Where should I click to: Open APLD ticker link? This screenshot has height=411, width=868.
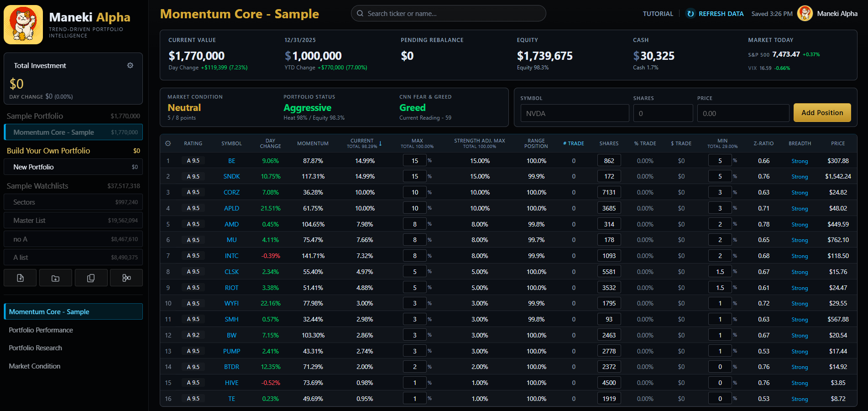232,208
